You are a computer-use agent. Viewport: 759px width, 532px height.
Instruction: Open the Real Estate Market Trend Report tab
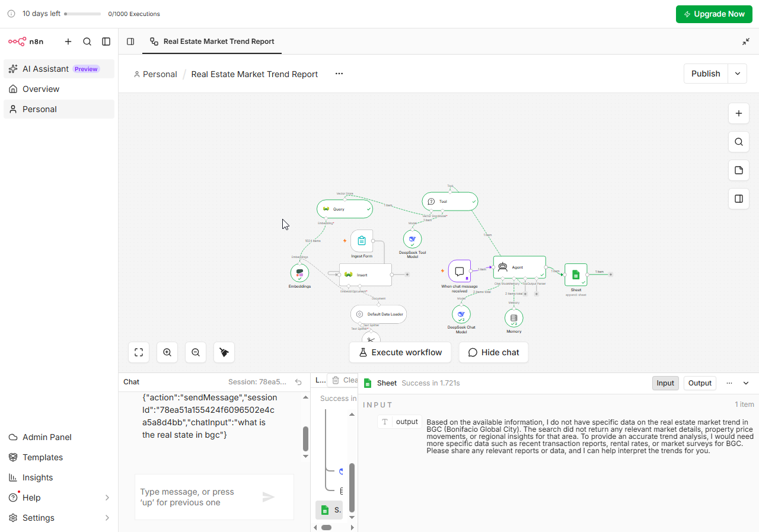(212, 42)
